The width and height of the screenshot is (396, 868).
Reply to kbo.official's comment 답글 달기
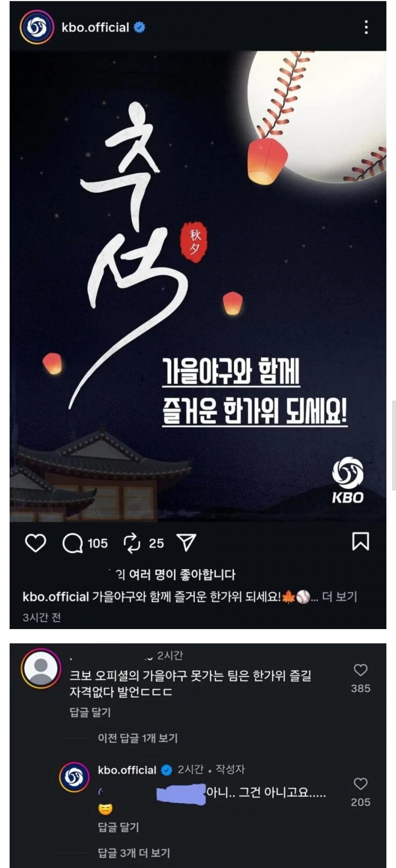(118, 827)
